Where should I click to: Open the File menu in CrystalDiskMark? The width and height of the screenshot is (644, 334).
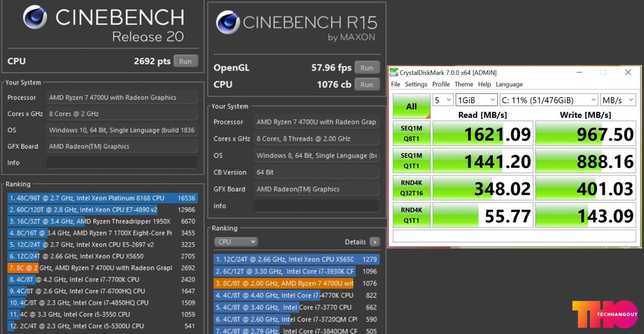tap(395, 84)
